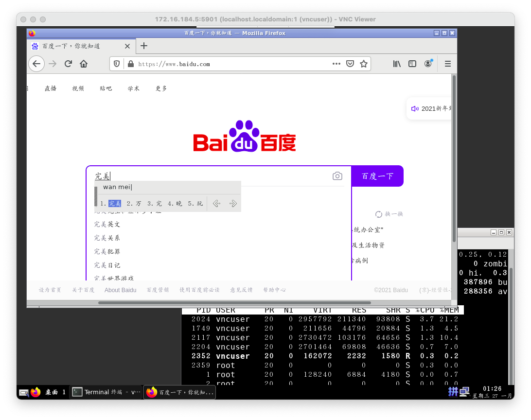Save page to Pocket
The image size is (531, 420).
pos(350,64)
